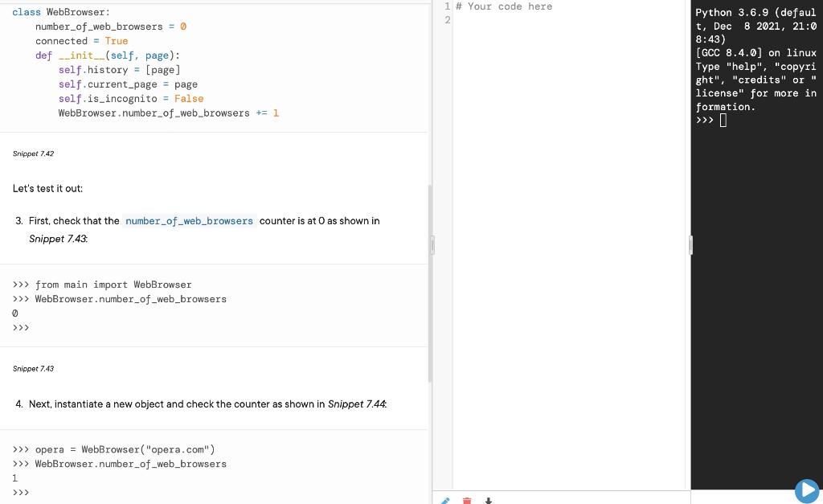The height and width of the screenshot is (504, 823).
Task: Click the left lesson panel scrollbar
Action: (431, 209)
